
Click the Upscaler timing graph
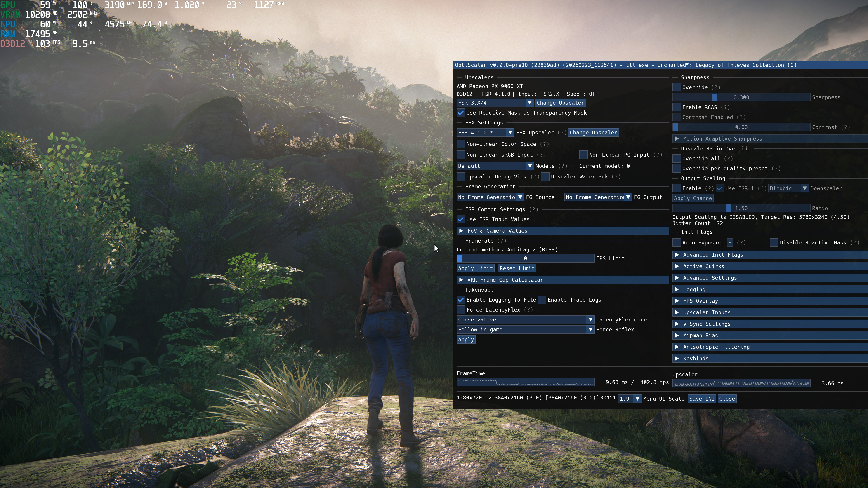(x=741, y=383)
